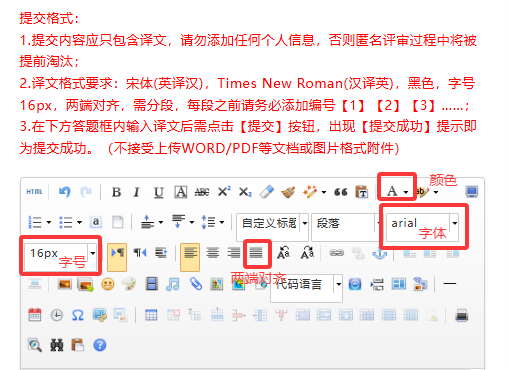
Task: Toggle bold formatting
Action: click(116, 192)
